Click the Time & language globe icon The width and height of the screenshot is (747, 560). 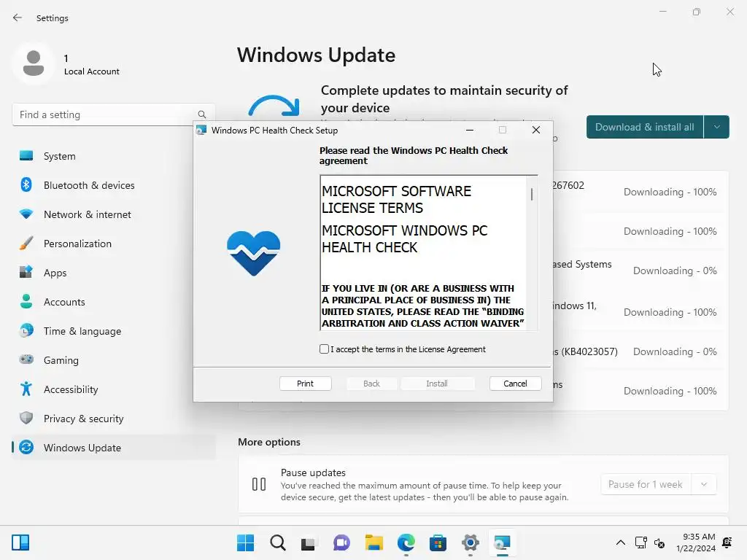click(x=26, y=330)
